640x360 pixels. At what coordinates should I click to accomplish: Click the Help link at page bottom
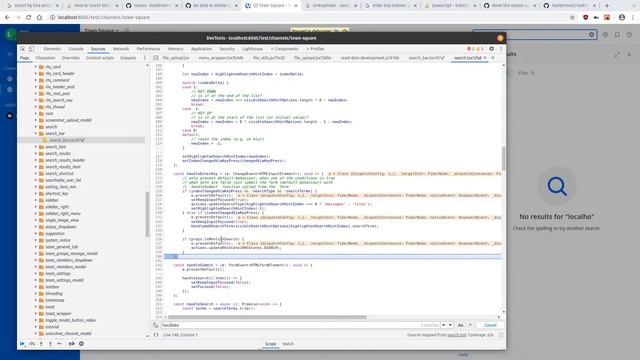pos(463,355)
